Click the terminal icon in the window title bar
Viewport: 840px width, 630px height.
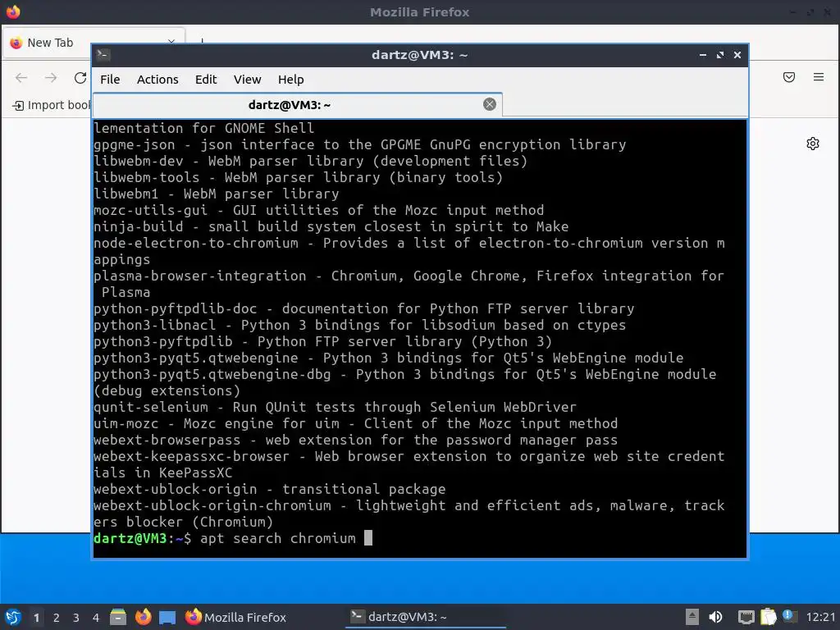click(x=103, y=55)
